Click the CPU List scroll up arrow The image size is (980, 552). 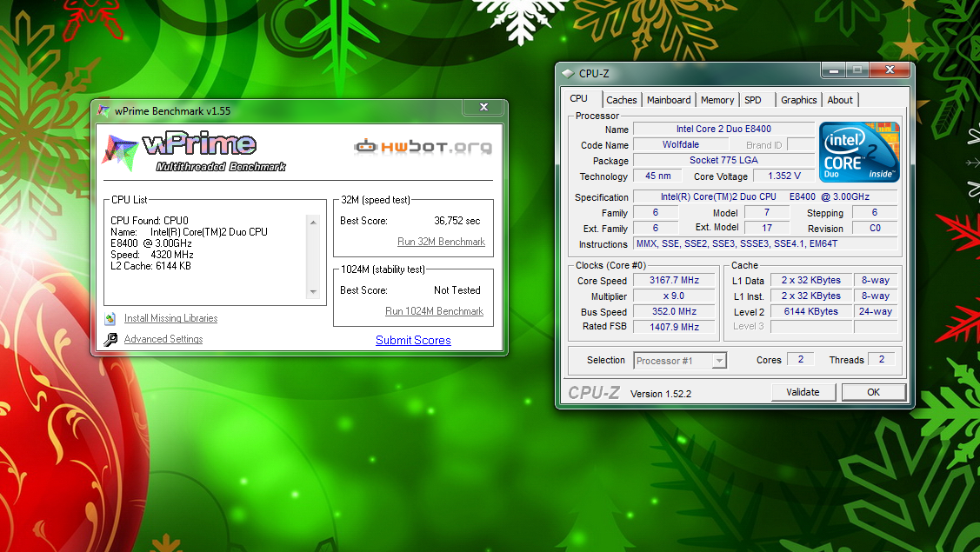[x=313, y=222]
